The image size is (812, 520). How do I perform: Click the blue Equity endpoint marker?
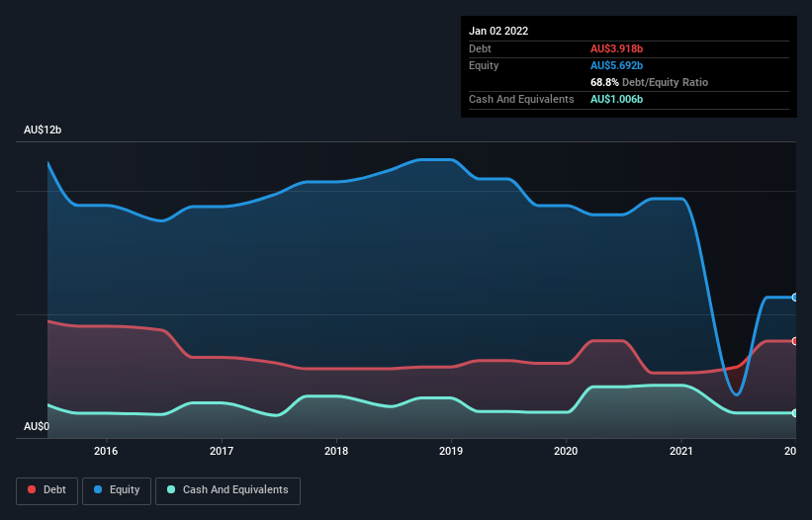[795, 298]
